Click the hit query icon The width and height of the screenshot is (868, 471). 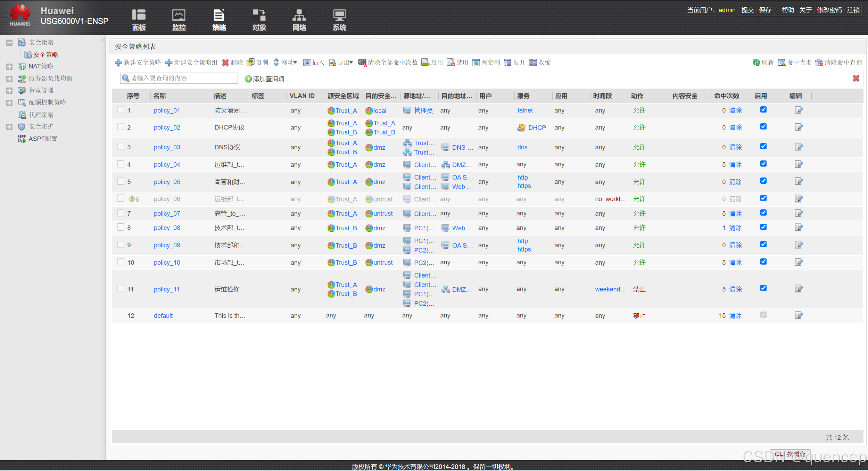[x=782, y=63]
